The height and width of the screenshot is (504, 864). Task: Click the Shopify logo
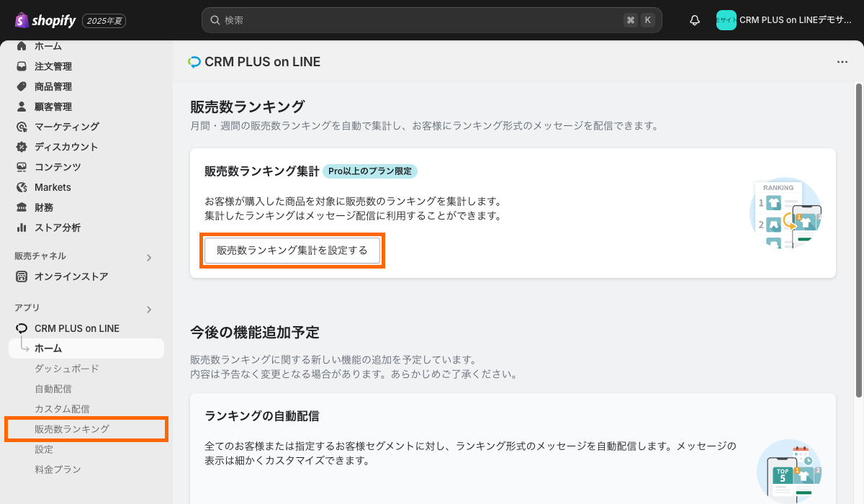(x=45, y=20)
